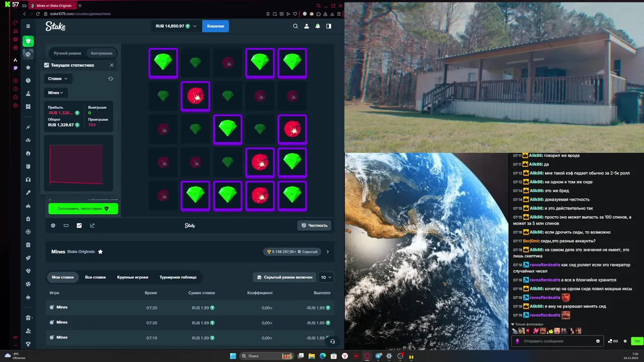The width and height of the screenshot is (644, 362).
Task: Open first Mines bet row at 07:20
Action: click(190, 308)
